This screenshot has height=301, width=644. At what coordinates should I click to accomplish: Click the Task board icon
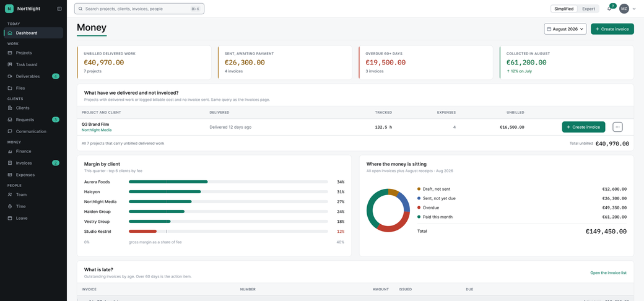pos(10,64)
